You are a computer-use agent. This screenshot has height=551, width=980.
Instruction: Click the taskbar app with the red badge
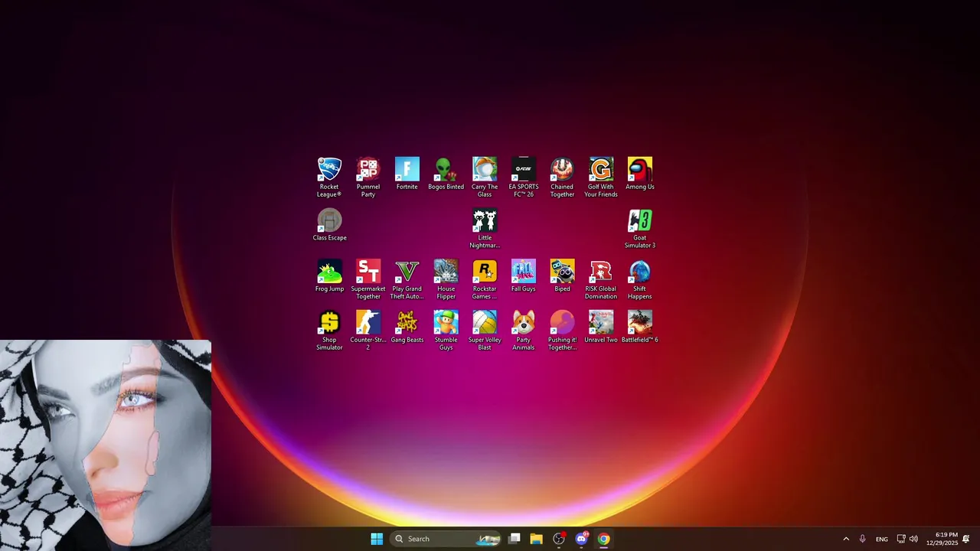click(559, 539)
